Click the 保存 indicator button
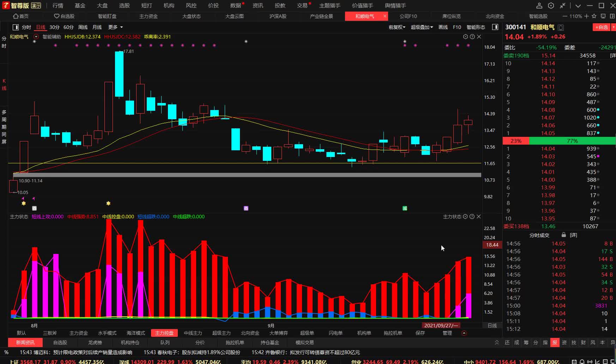The width and height of the screenshot is (616, 364). [x=420, y=333]
